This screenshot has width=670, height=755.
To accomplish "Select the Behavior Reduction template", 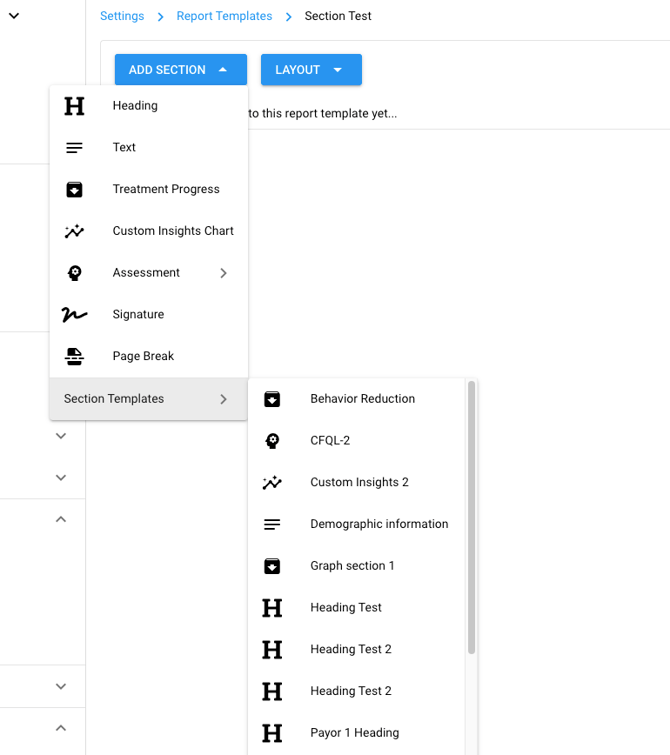I will (x=362, y=399).
